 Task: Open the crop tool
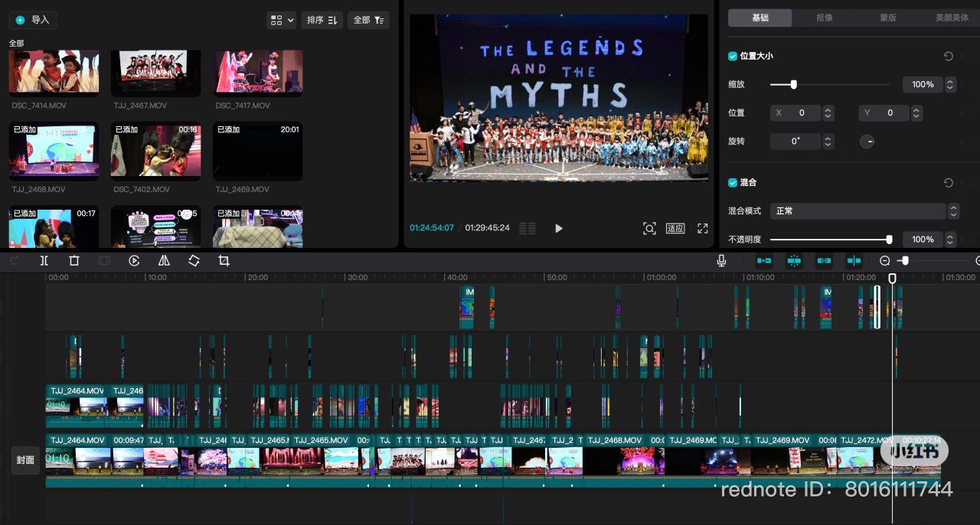[x=224, y=260]
